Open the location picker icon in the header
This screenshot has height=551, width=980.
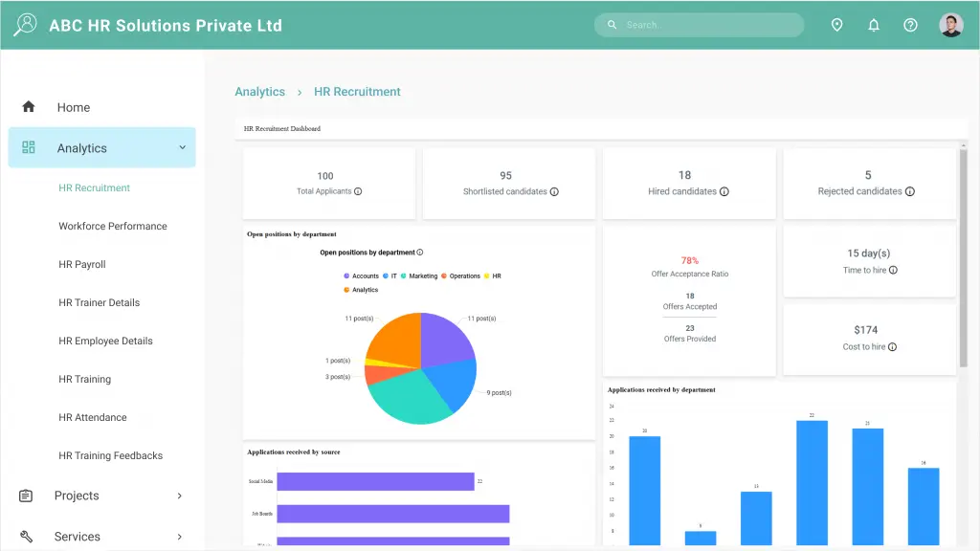coord(837,25)
